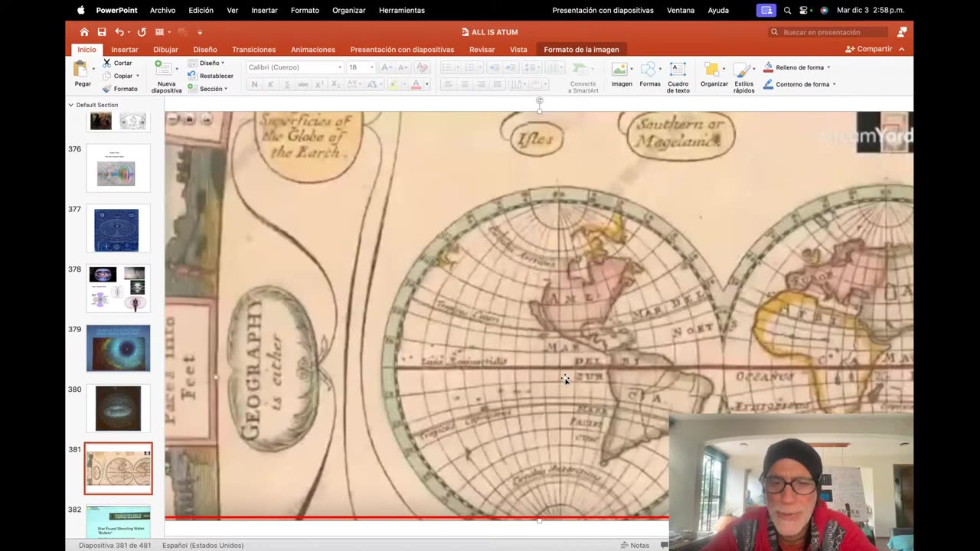
Task: Toggle superscript formatting
Action: [319, 84]
